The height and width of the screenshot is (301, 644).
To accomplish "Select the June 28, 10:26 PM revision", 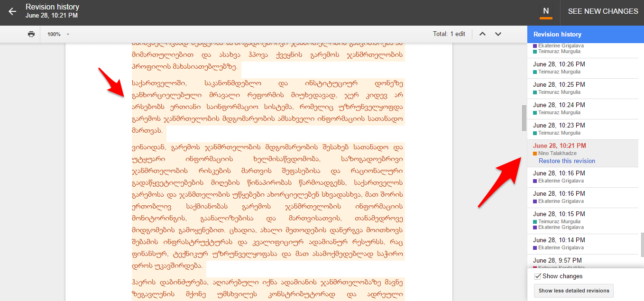I will (x=559, y=64).
